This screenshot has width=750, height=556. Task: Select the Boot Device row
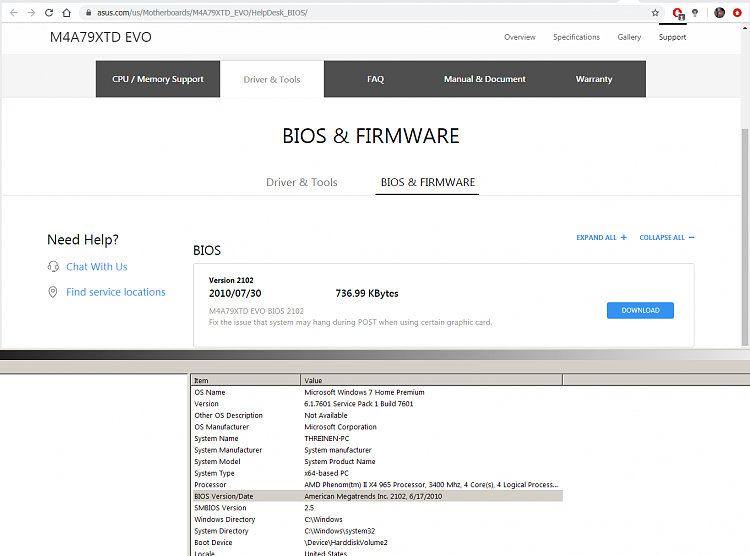click(377, 542)
